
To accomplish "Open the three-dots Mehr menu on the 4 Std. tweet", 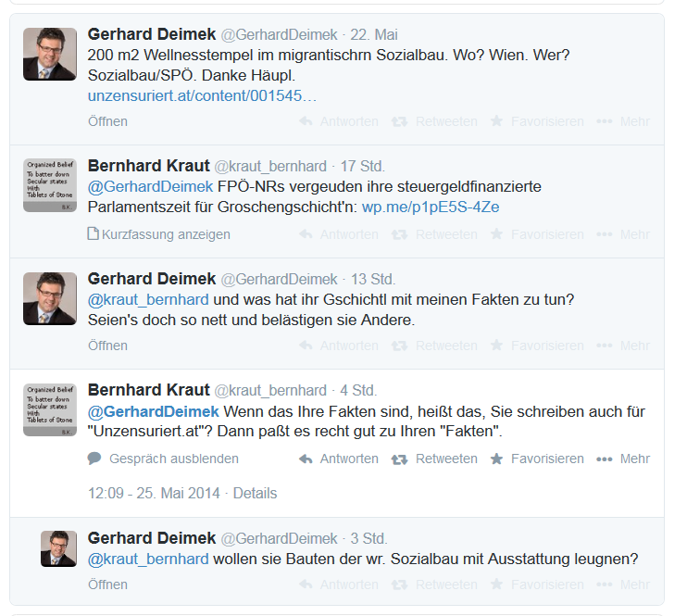I will [x=605, y=459].
